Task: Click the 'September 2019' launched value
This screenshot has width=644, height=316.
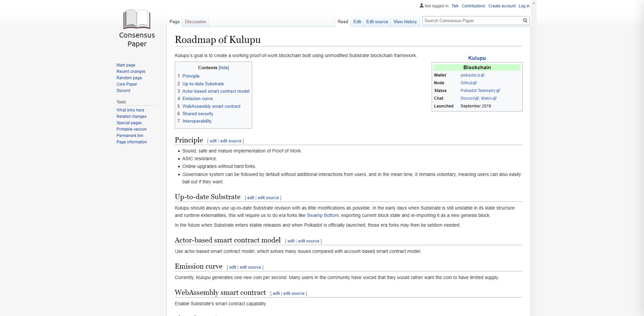Action: (x=476, y=106)
